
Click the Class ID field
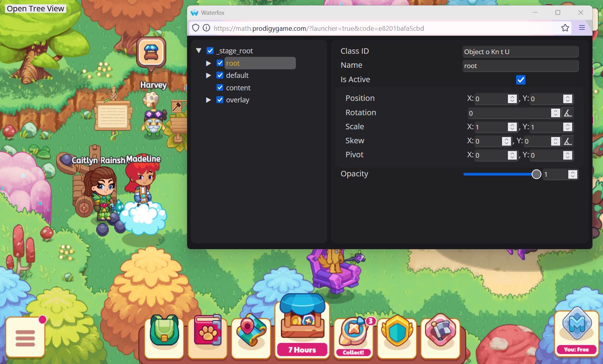coord(520,52)
